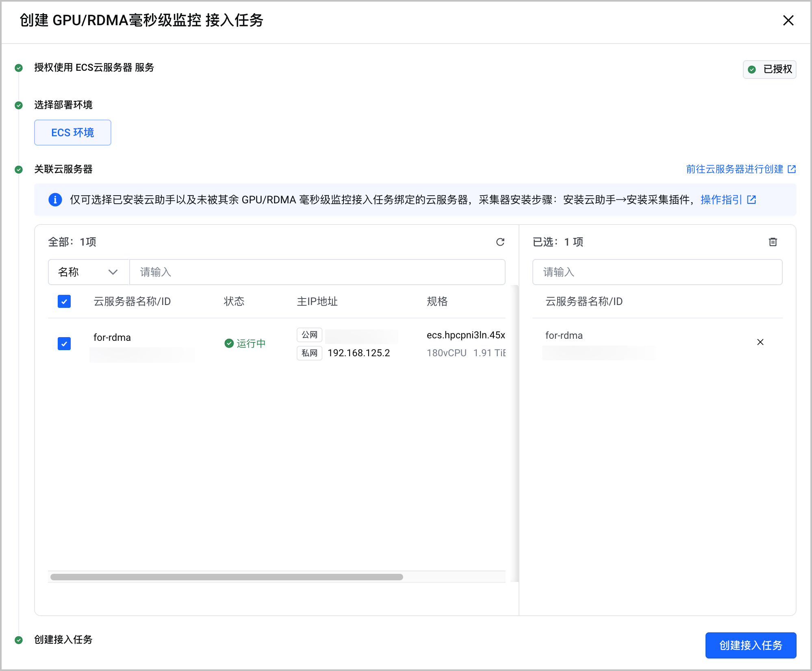
Task: Click green running status icon for for-rdma
Action: tap(229, 343)
